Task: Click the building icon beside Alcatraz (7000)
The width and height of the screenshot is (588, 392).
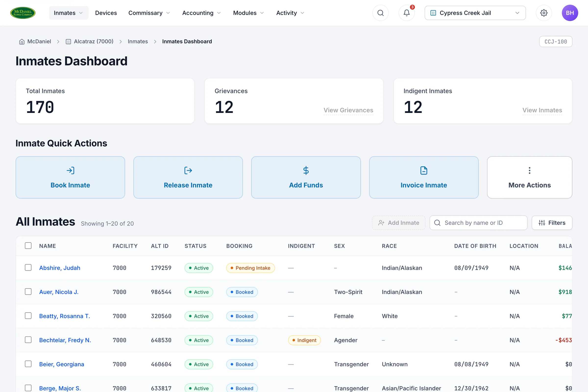Action: point(68,41)
